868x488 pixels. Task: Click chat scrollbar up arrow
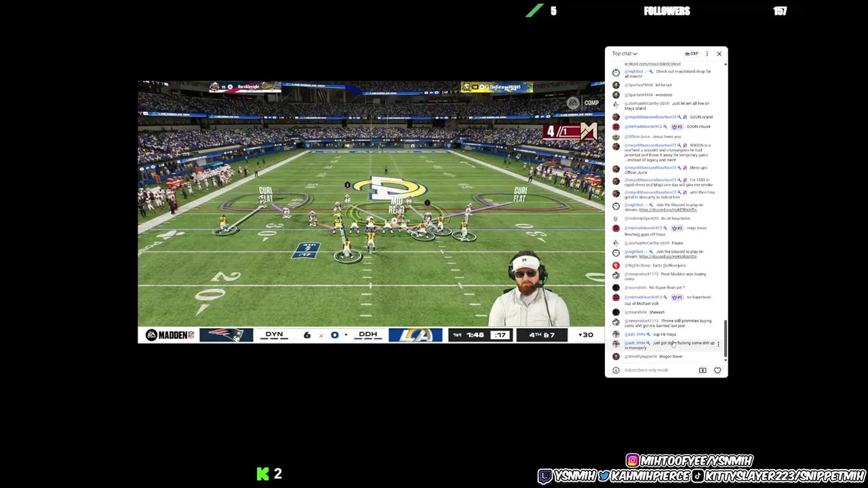726,64
